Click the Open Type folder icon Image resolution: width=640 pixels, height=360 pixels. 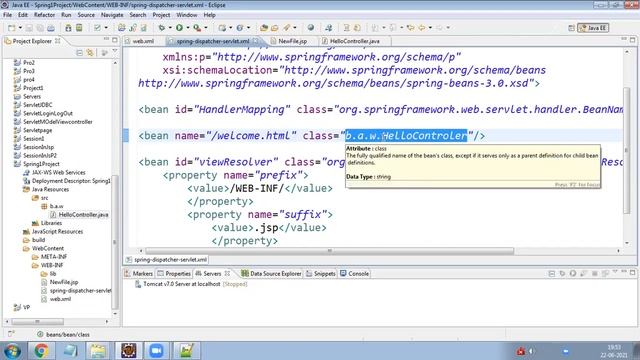click(264, 28)
